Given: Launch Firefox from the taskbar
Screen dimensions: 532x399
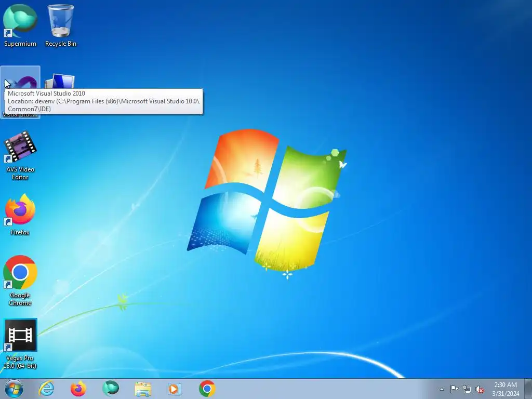Looking at the screenshot, I should click(78, 389).
